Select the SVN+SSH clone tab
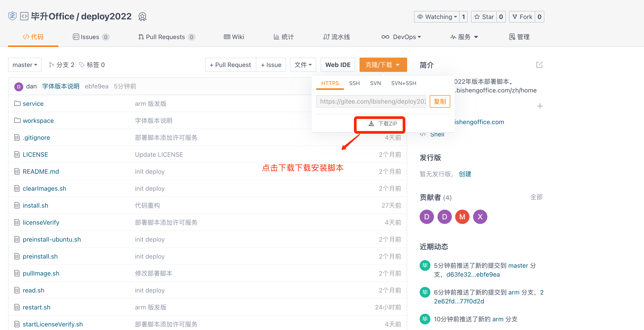The height and width of the screenshot is (330, 644). [404, 83]
